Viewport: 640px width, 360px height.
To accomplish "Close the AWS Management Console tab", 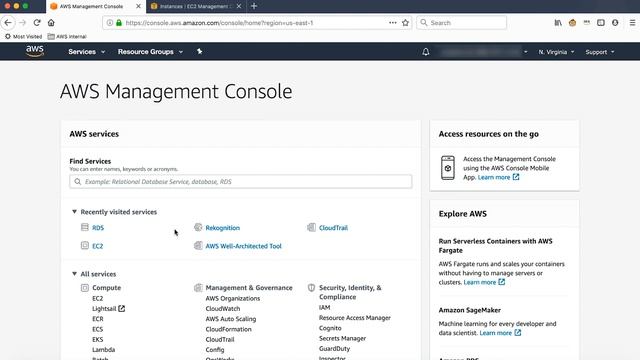I will click(138, 6).
